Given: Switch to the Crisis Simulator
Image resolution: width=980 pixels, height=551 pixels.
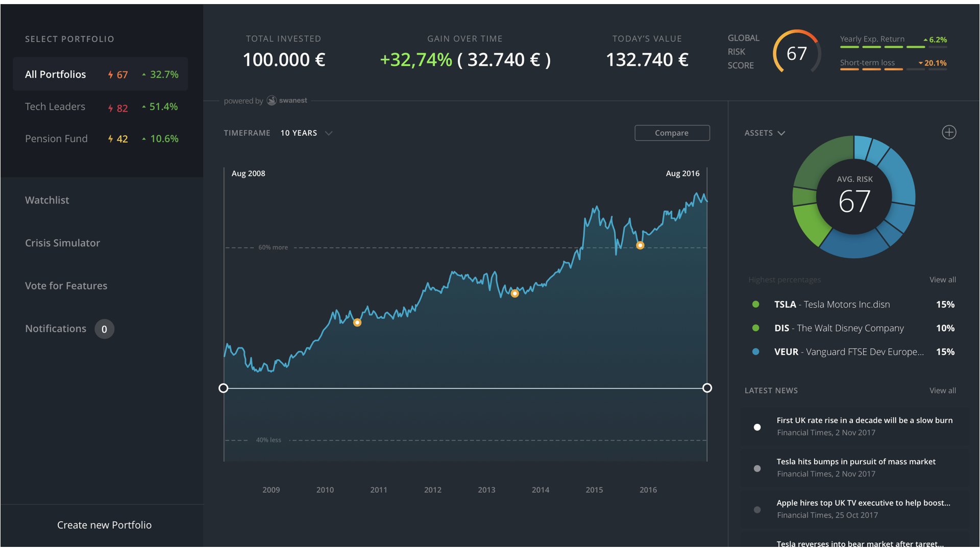Looking at the screenshot, I should (62, 243).
